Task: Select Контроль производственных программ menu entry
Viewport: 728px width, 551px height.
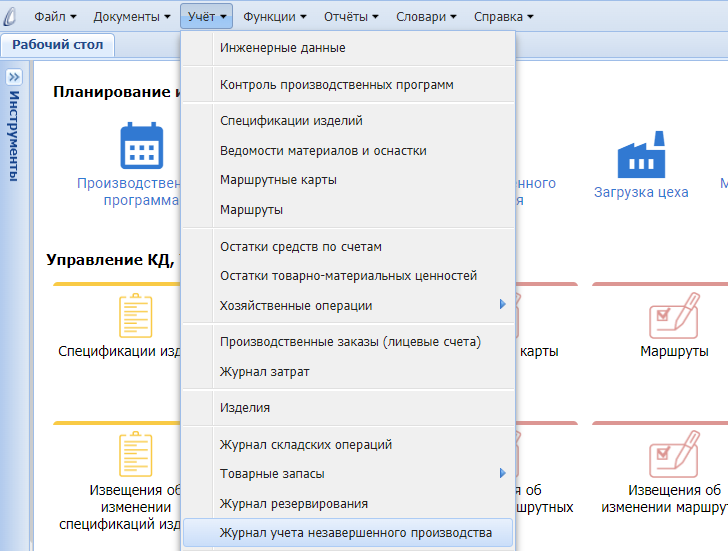Action: point(337,85)
